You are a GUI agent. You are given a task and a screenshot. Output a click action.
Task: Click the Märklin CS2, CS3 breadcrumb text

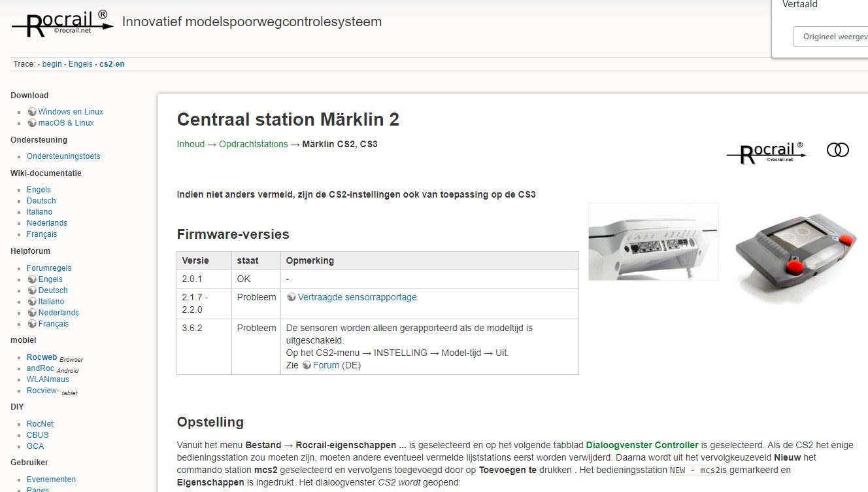coord(340,144)
